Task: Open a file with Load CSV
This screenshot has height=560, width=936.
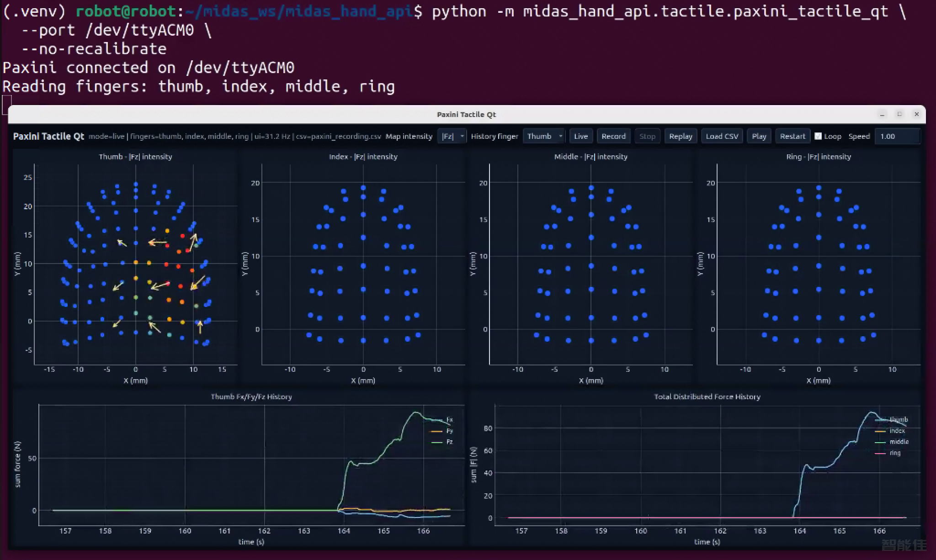Action: point(722,136)
